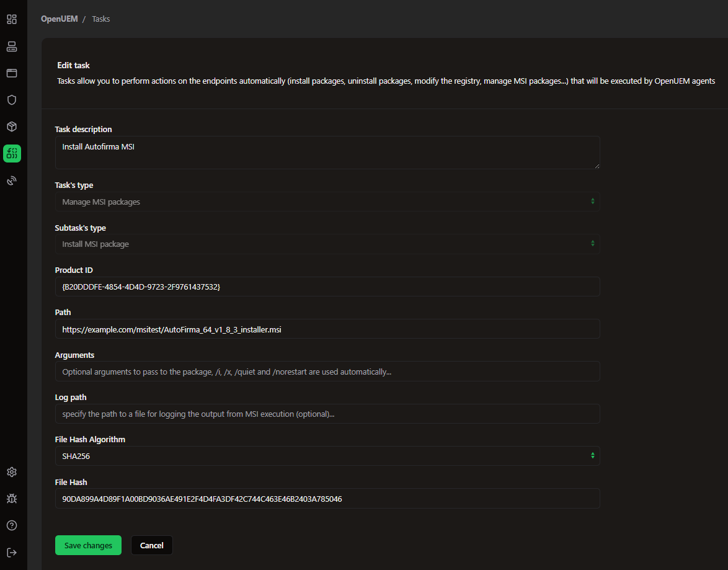
Task: Click the package cube icon in sidebar
Action: click(12, 127)
